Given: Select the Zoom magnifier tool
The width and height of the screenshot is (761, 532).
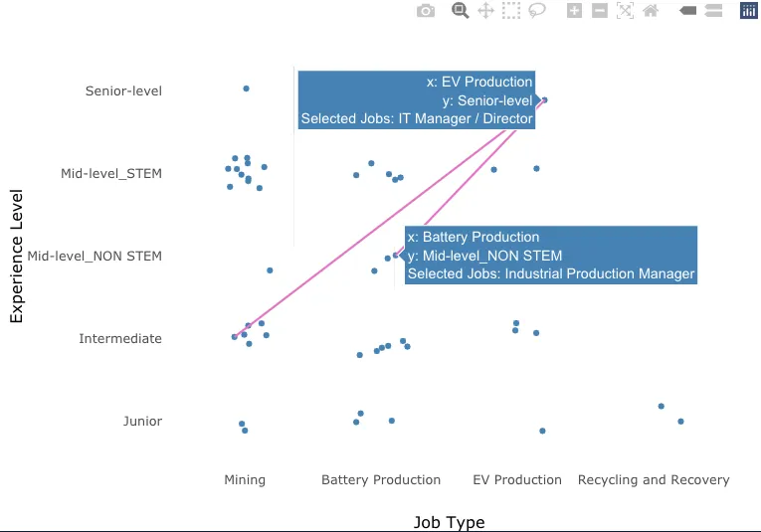Looking at the screenshot, I should (x=460, y=11).
